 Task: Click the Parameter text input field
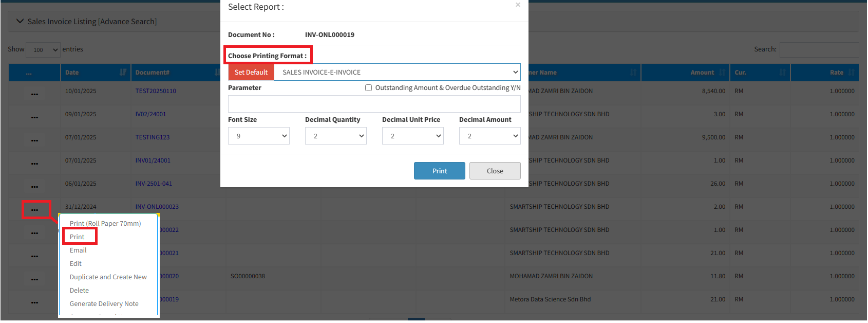pyautogui.click(x=374, y=104)
